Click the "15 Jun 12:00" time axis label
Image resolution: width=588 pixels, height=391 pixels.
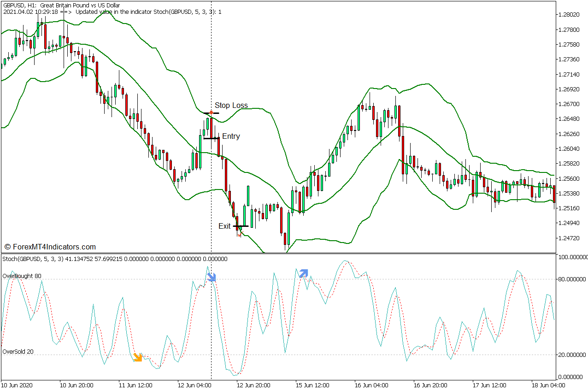point(313,385)
